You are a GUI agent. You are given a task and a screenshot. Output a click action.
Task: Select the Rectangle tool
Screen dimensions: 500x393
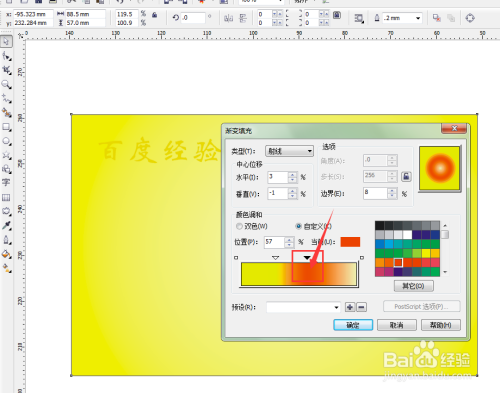point(6,127)
